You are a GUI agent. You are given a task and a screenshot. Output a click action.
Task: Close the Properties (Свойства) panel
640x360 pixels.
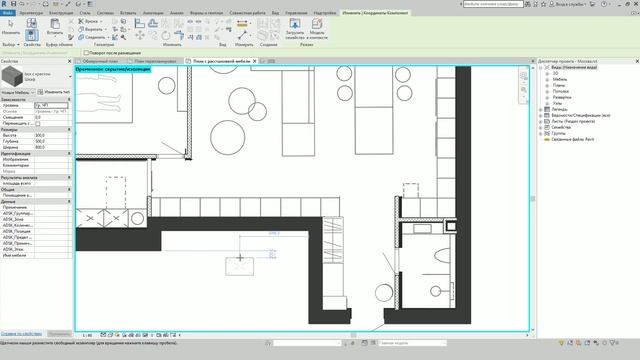click(69, 61)
